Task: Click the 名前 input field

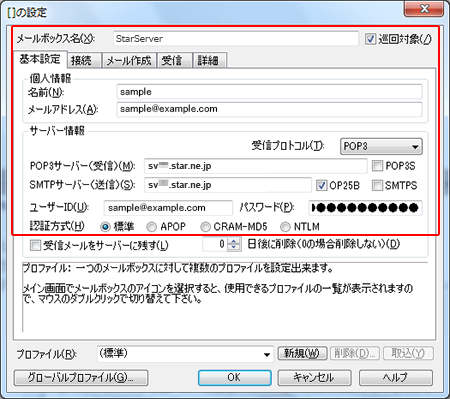Action: pyautogui.click(x=269, y=92)
